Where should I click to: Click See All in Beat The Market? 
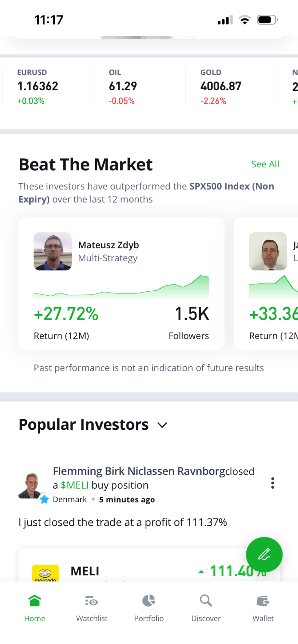pyautogui.click(x=265, y=164)
